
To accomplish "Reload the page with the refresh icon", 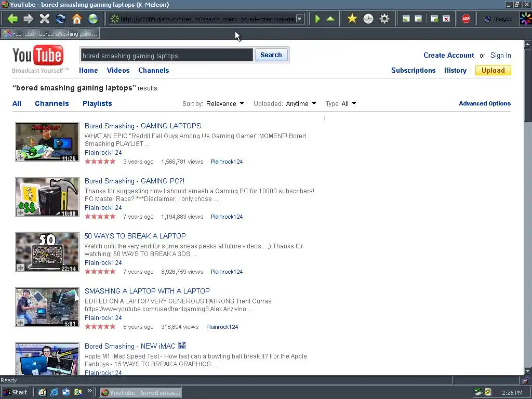I will (x=61, y=19).
